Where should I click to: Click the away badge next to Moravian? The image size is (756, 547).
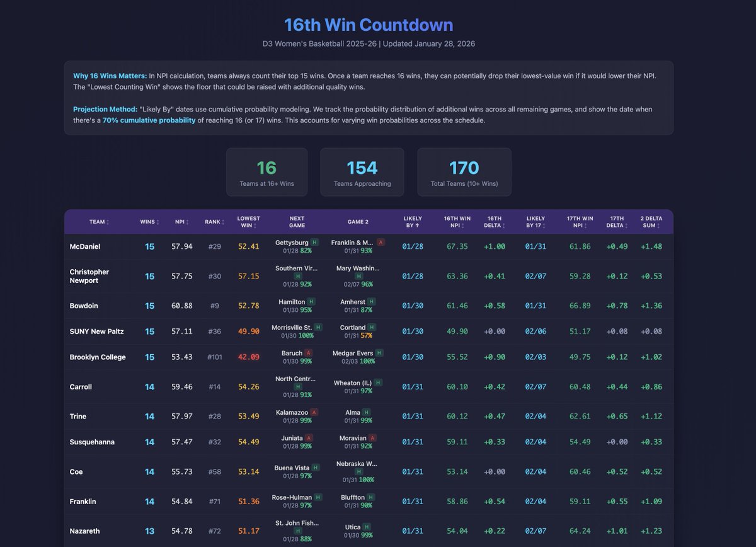[373, 438]
